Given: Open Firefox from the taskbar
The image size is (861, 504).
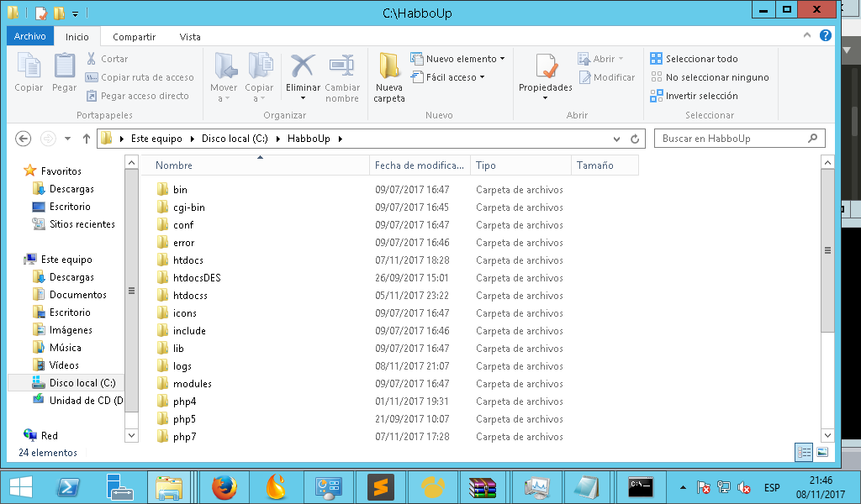Looking at the screenshot, I should click(224, 487).
